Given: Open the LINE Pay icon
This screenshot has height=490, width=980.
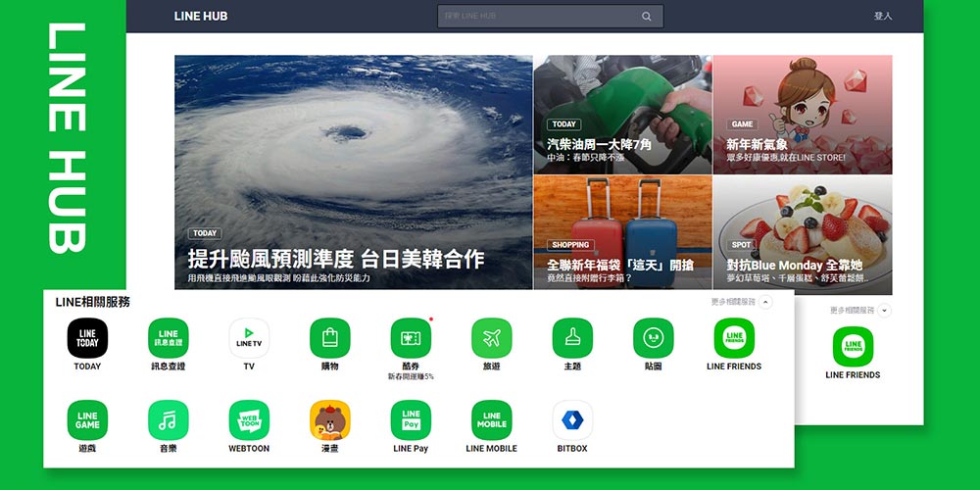Looking at the screenshot, I should pos(411,420).
